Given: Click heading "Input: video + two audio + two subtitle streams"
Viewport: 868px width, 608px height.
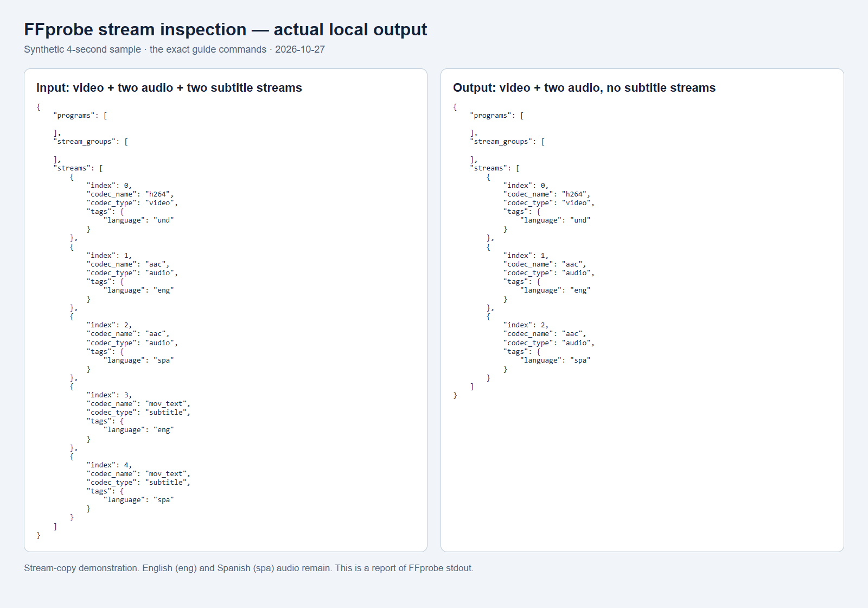Looking at the screenshot, I should pyautogui.click(x=169, y=88).
